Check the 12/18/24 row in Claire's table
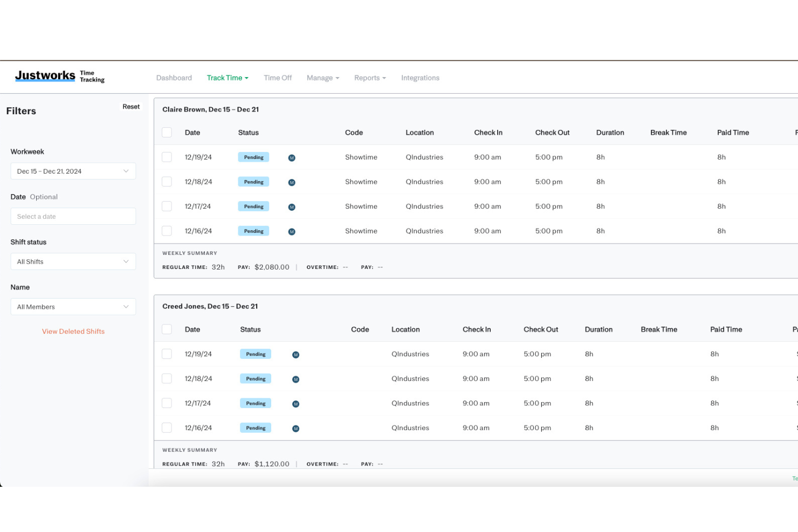The image size is (798, 532). point(167,182)
